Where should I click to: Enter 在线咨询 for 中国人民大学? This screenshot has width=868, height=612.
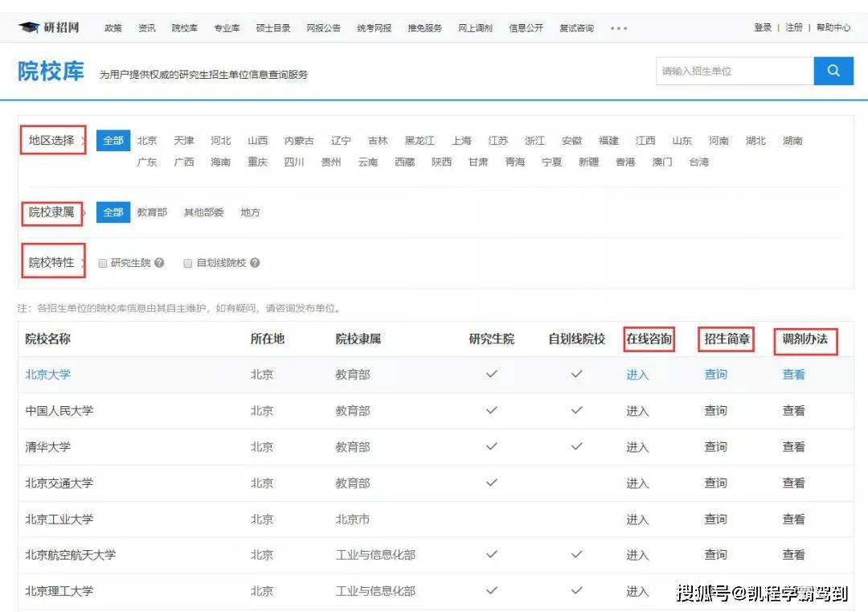tap(637, 411)
